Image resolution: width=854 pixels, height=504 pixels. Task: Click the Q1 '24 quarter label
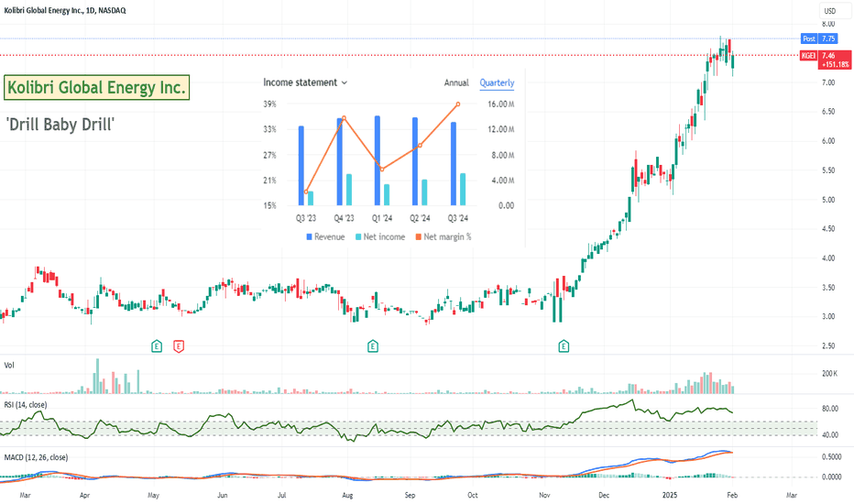pyautogui.click(x=382, y=218)
